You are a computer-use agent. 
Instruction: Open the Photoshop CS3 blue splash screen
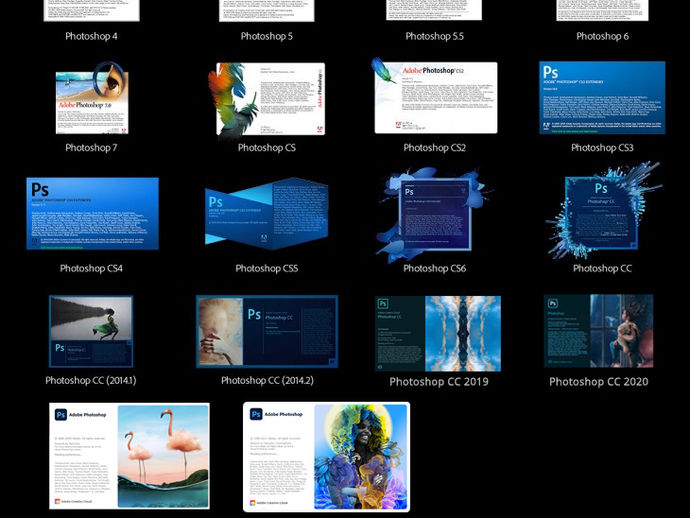tap(602, 97)
